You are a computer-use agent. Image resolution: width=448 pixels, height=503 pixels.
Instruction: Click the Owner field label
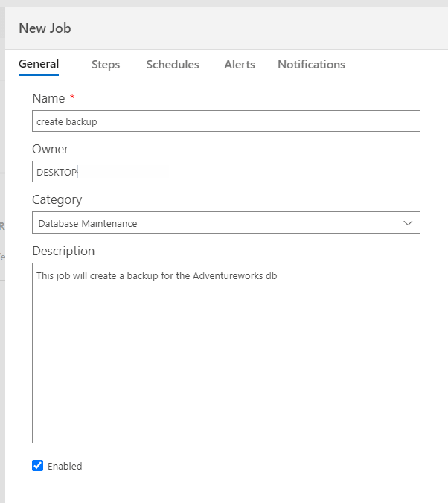50,149
